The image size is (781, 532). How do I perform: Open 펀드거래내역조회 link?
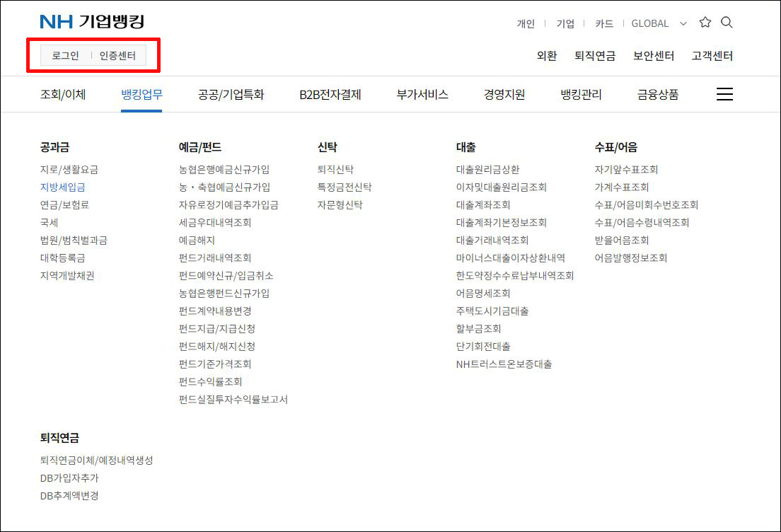(x=215, y=258)
